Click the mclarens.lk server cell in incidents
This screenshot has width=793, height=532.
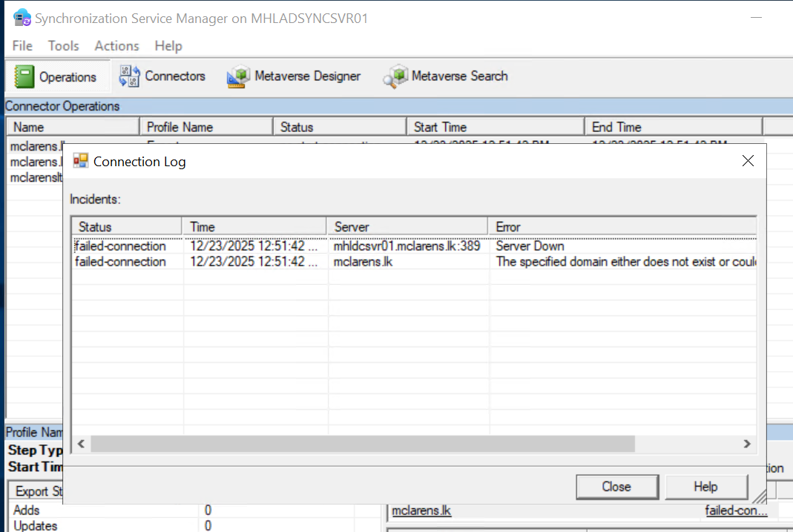point(363,261)
